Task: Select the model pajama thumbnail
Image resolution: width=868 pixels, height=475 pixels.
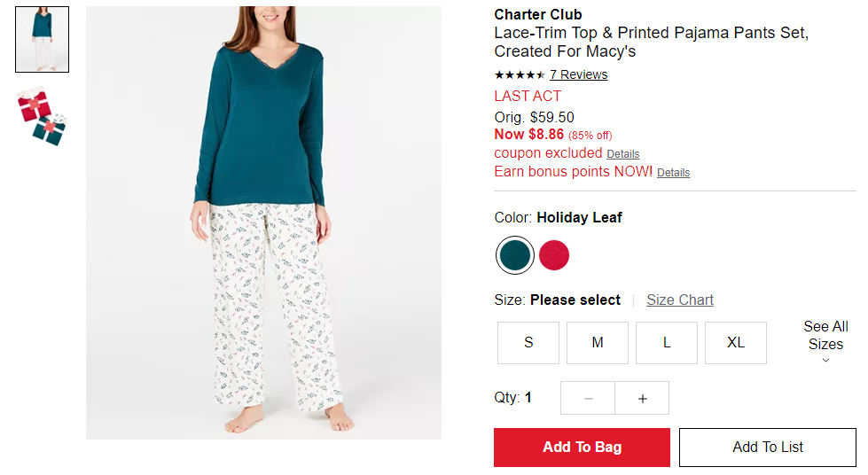Action: point(42,39)
